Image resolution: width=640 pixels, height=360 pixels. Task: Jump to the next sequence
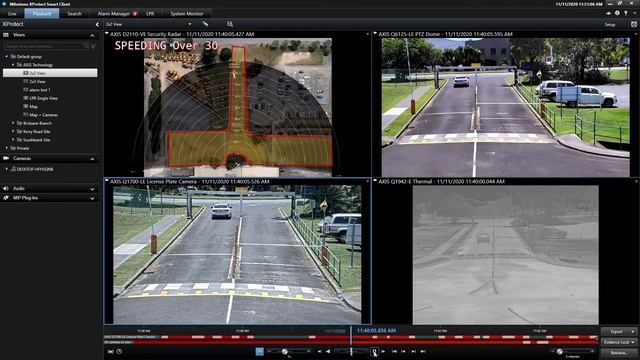423,351
